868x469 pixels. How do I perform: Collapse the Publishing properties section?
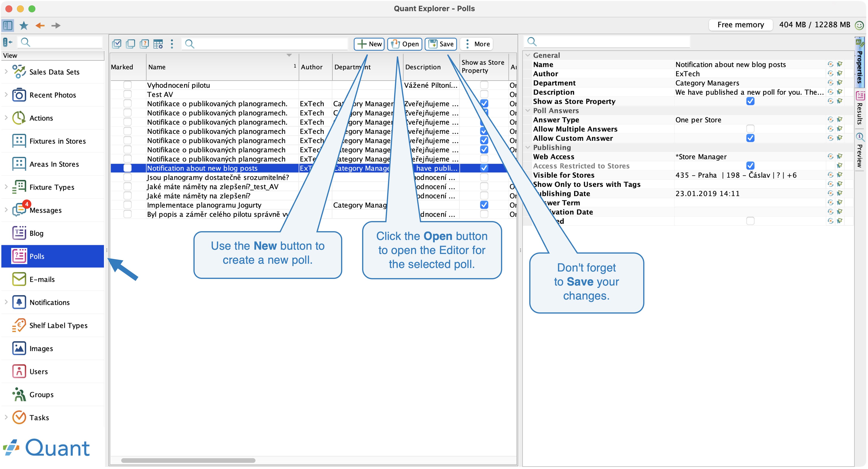528,147
